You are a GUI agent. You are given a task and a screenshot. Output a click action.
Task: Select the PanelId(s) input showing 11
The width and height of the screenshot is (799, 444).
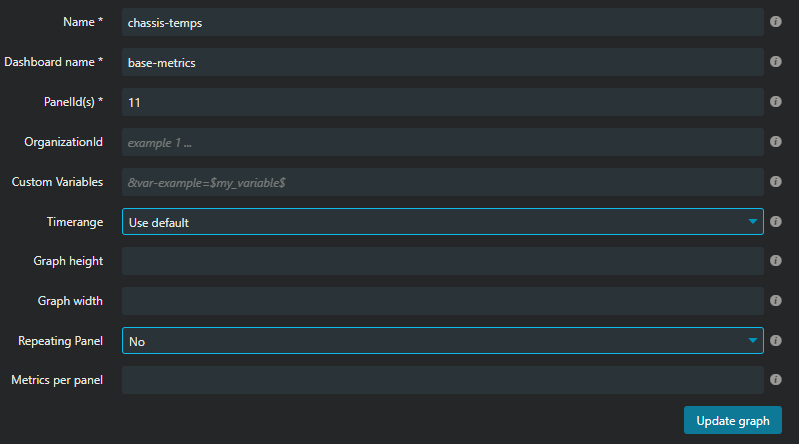pos(442,102)
